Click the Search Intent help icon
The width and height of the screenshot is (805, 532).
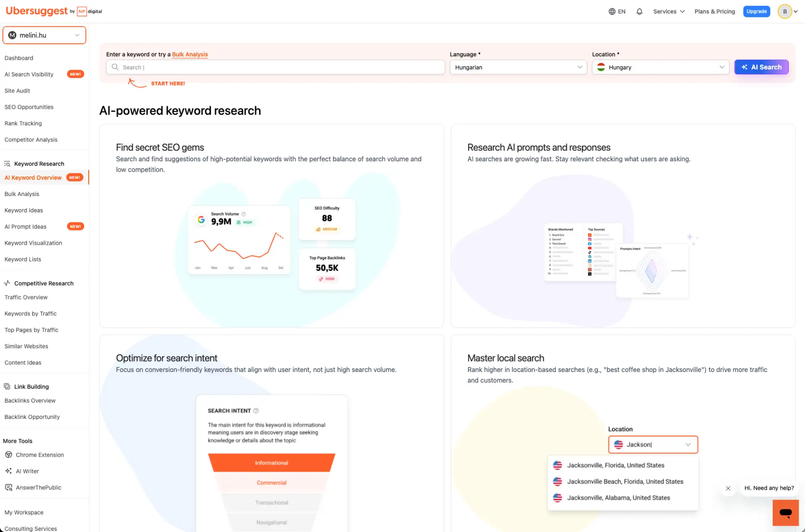click(256, 411)
